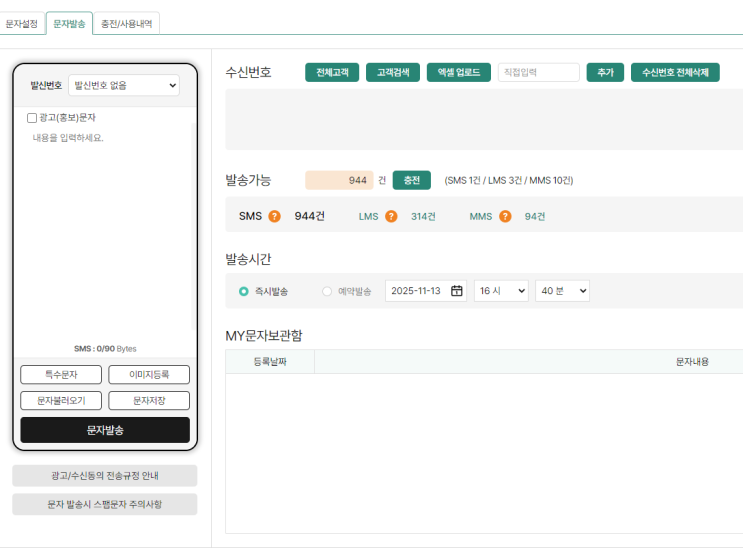Open 문자 발송시 스팸문자 주의사항
This screenshot has height=548, width=743.
(105, 504)
